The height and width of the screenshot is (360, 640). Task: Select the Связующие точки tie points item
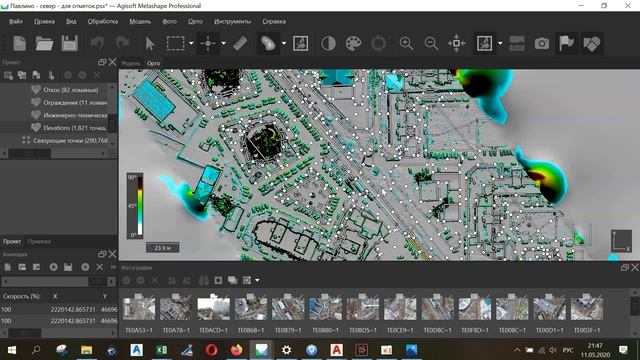71,140
